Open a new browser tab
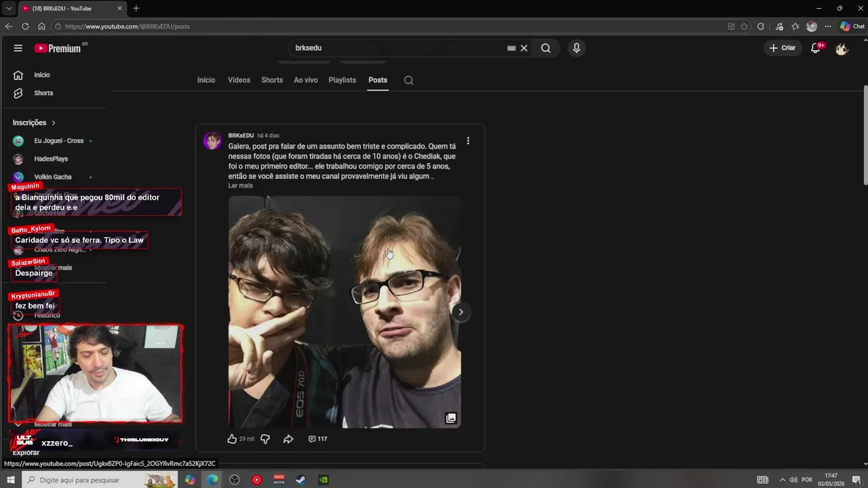Viewport: 868px width, 488px height. (x=136, y=8)
